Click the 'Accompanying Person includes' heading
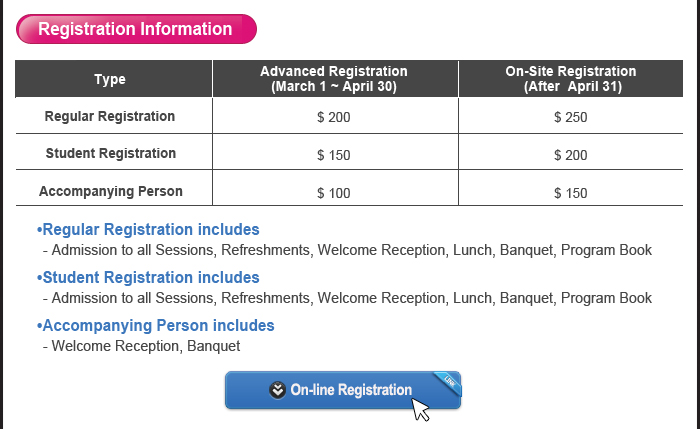The height and width of the screenshot is (429, 700). pyautogui.click(x=155, y=326)
